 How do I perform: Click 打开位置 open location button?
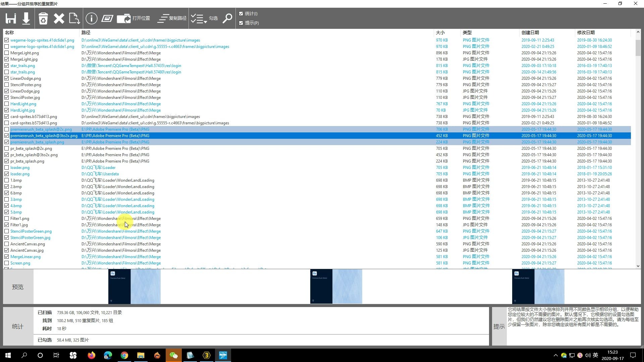coord(133,18)
